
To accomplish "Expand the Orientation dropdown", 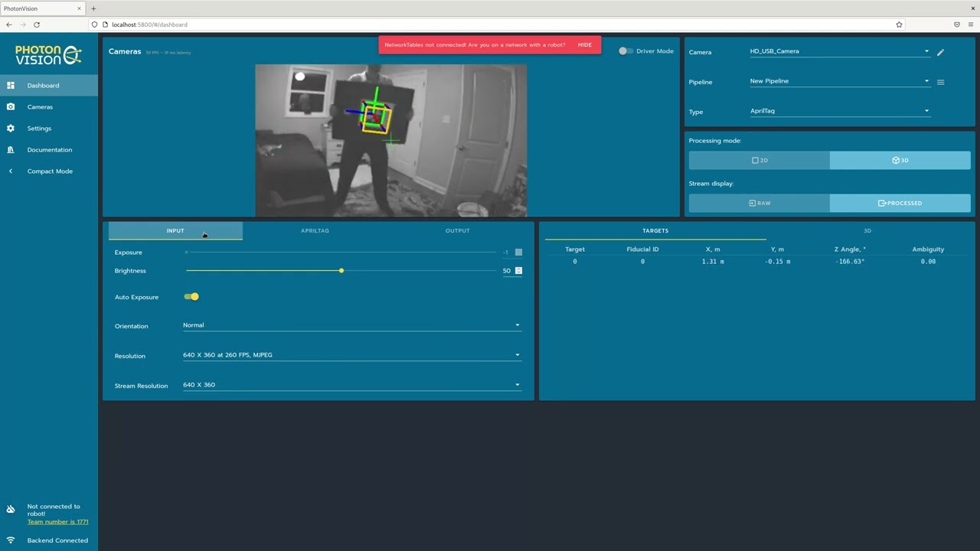I will [x=352, y=325].
